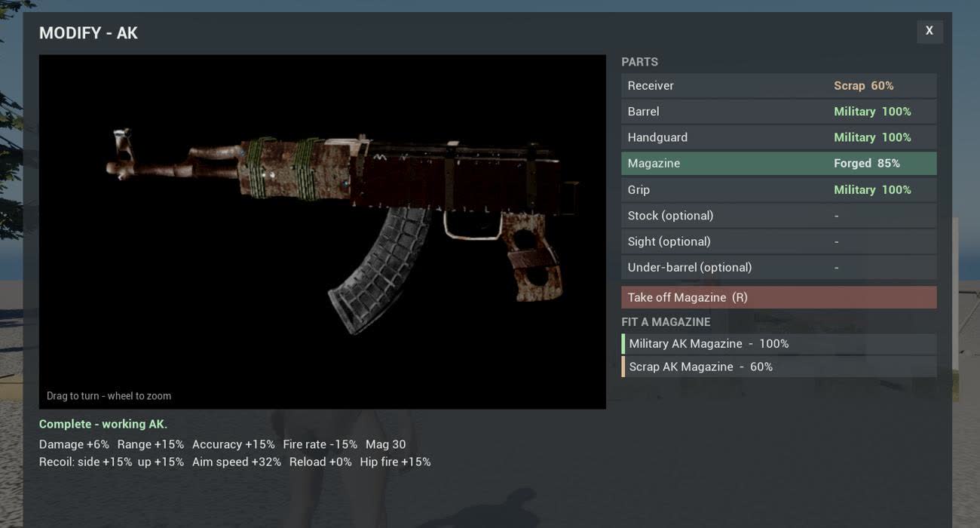Viewport: 980px width, 528px height.
Task: Select the Receiver part row
Action: click(779, 85)
